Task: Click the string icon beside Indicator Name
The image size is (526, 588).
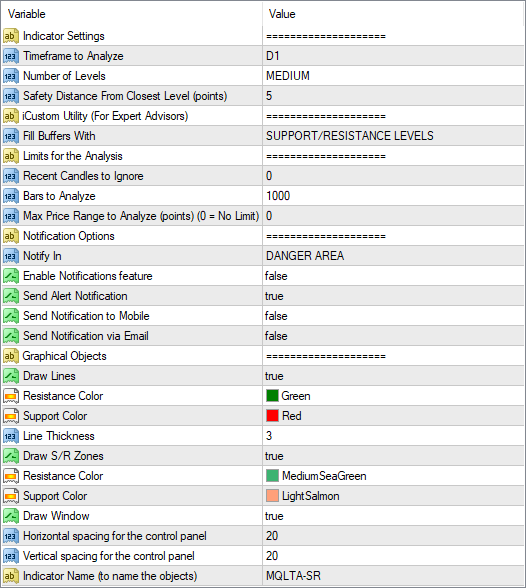Action: (10, 576)
